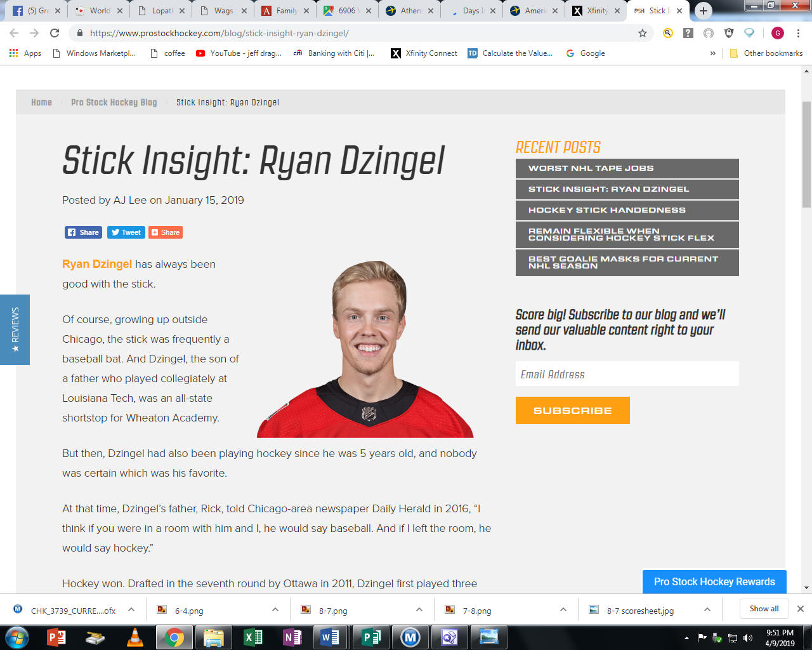
Task: Open the Reviews side tab
Action: (15, 329)
